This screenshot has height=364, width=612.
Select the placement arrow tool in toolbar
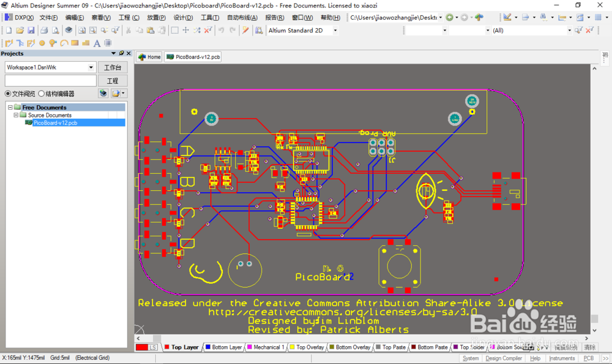point(9,43)
